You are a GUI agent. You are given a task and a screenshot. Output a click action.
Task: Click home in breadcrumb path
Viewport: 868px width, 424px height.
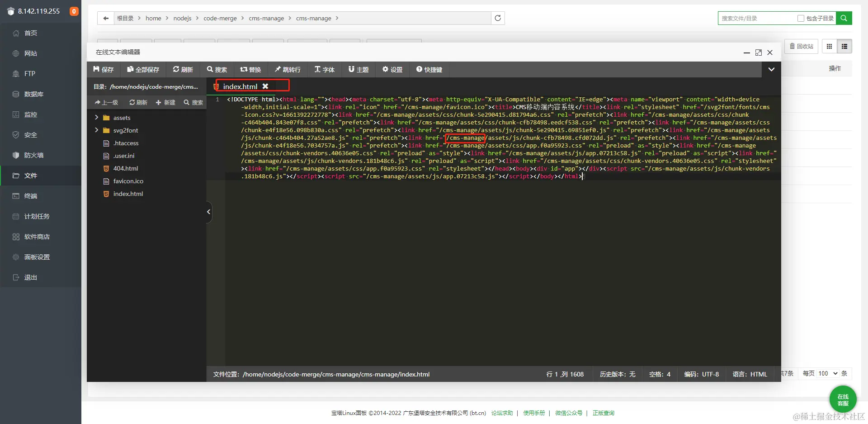(x=153, y=18)
